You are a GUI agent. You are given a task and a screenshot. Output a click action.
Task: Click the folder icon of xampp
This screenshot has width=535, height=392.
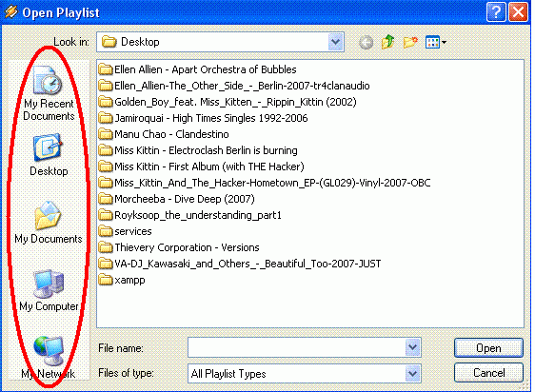(x=106, y=280)
